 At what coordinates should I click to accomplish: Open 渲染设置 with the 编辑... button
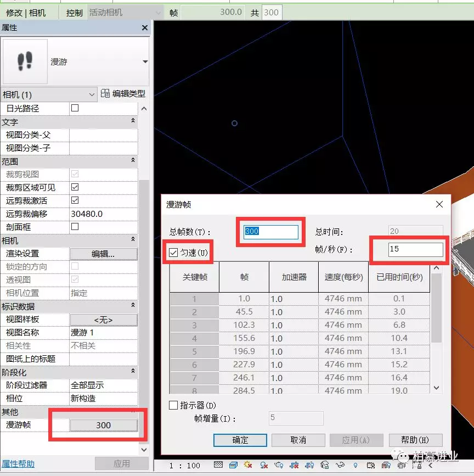[103, 254]
